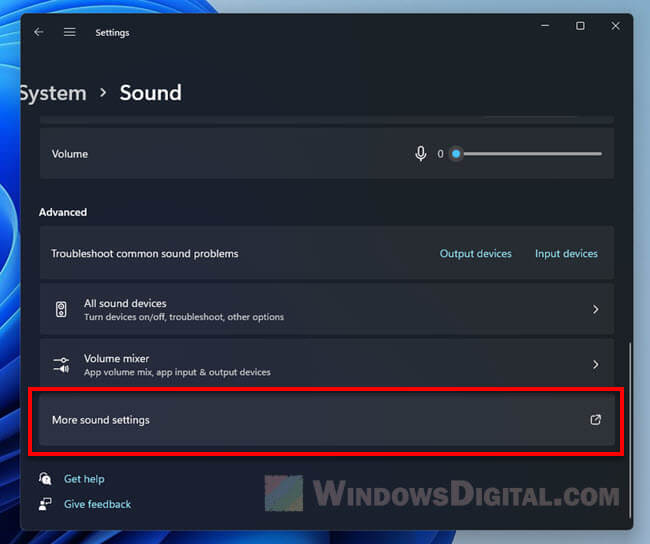Image resolution: width=650 pixels, height=544 pixels.
Task: Navigate to System in breadcrumb
Action: coord(53,93)
